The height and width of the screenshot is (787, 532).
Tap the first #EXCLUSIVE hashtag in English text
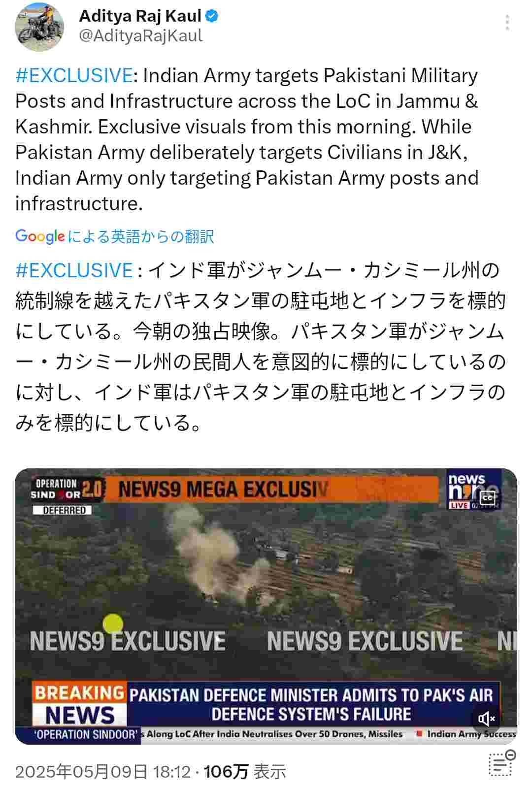click(74, 76)
